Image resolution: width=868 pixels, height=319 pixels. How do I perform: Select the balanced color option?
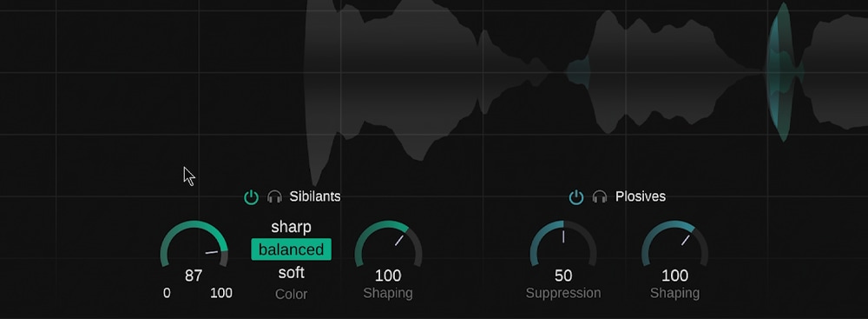pos(291,249)
